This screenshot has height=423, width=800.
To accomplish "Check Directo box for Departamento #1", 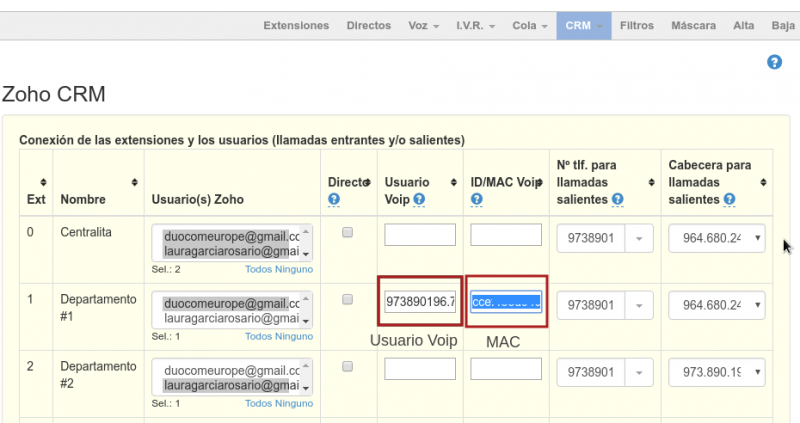I will tap(348, 299).
